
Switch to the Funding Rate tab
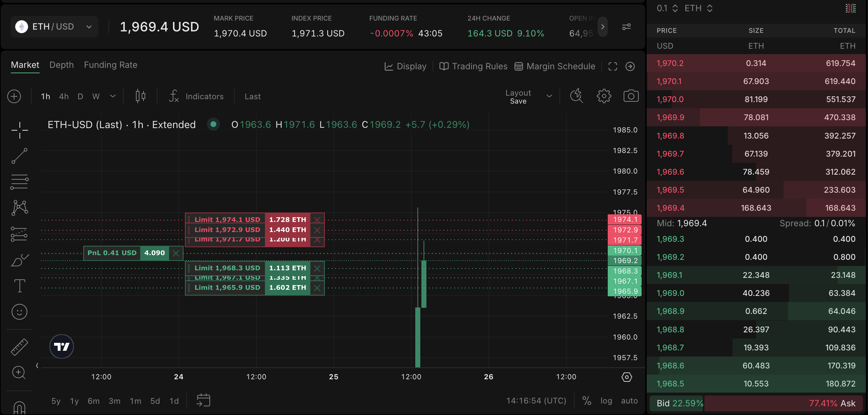(x=111, y=65)
